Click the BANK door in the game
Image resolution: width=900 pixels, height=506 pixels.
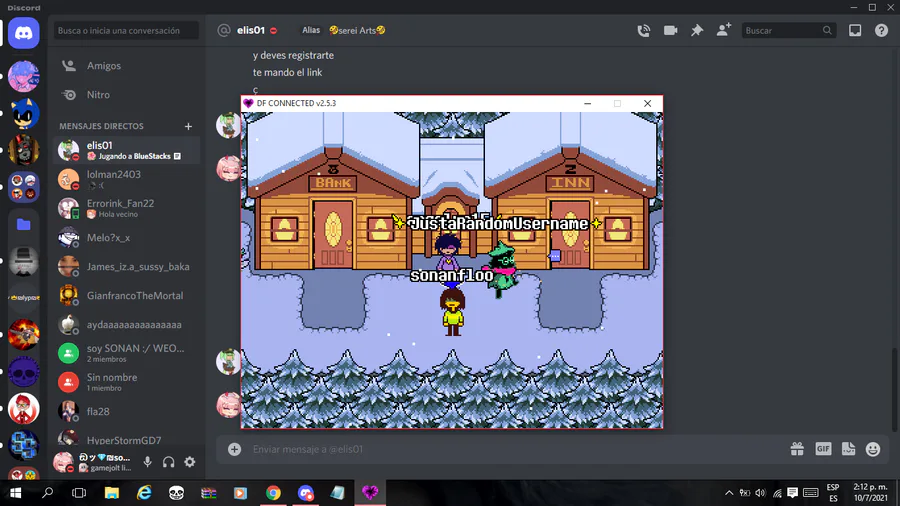[x=333, y=234]
